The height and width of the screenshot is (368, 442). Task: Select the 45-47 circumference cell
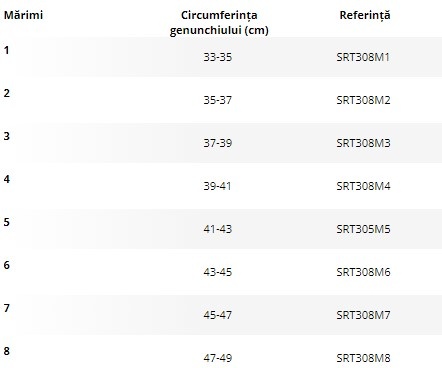pyautogui.click(x=218, y=315)
